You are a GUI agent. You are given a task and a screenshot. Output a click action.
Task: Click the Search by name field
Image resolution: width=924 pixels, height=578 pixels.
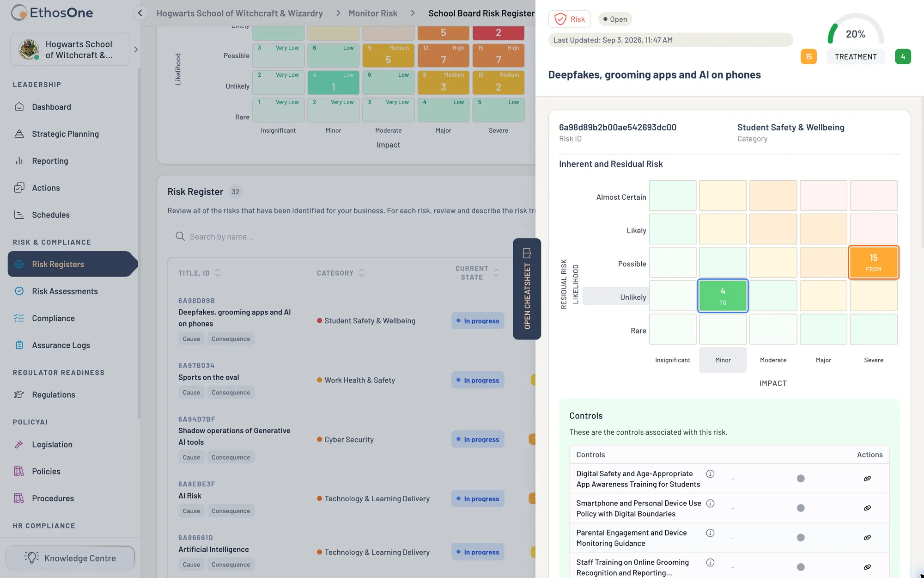(x=351, y=237)
